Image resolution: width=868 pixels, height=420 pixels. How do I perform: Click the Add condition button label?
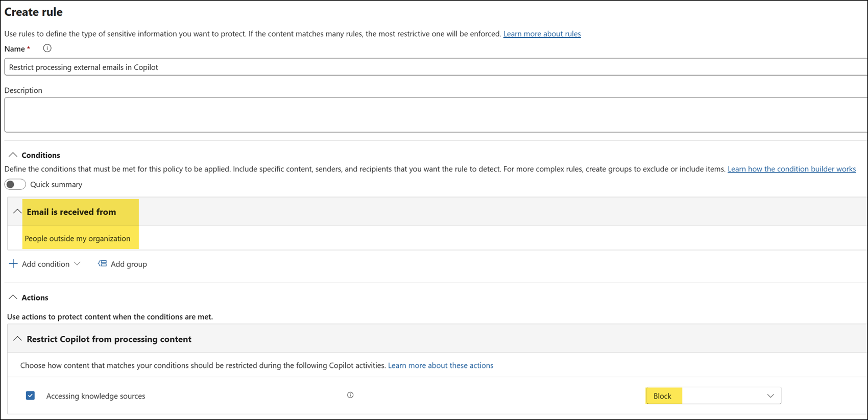45,264
